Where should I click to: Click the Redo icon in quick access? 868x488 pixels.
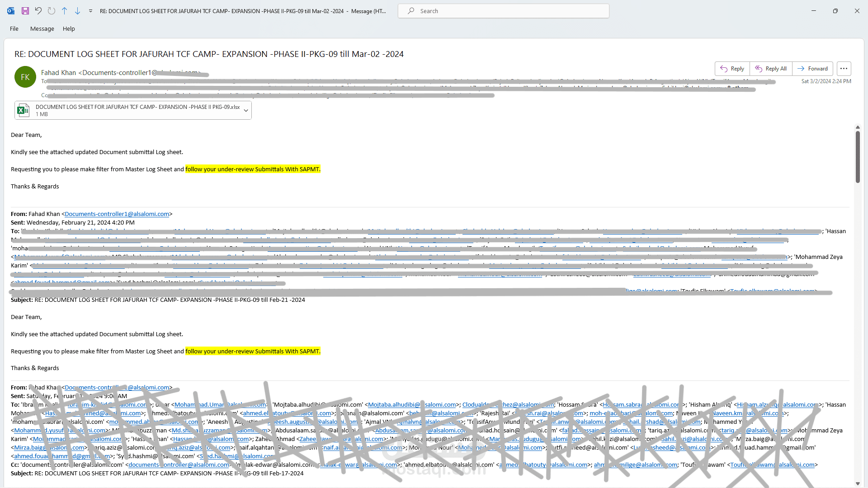52,11
